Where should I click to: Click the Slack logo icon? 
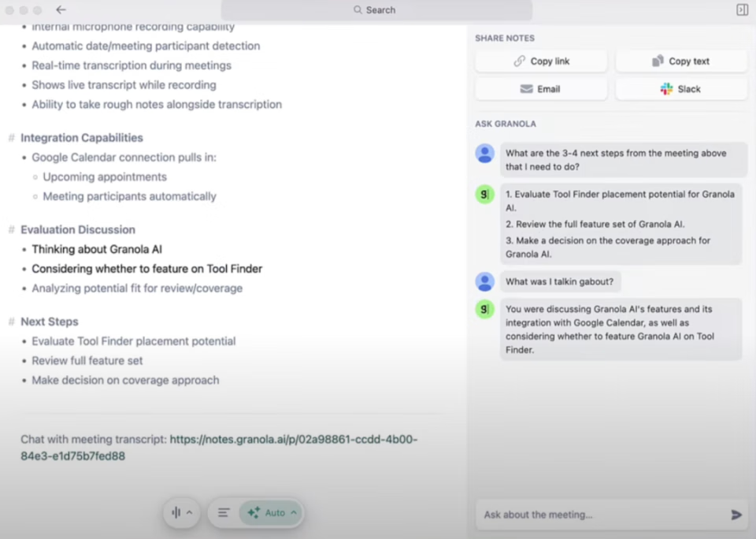point(666,89)
